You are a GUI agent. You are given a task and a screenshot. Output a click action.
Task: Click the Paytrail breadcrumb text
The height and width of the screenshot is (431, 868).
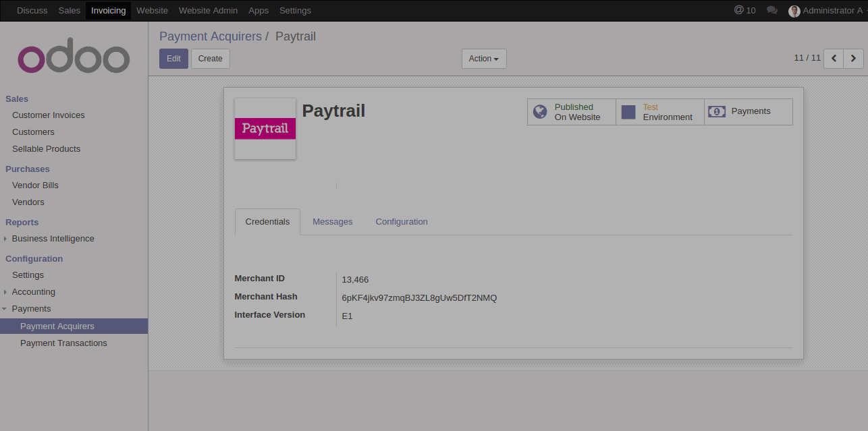296,36
